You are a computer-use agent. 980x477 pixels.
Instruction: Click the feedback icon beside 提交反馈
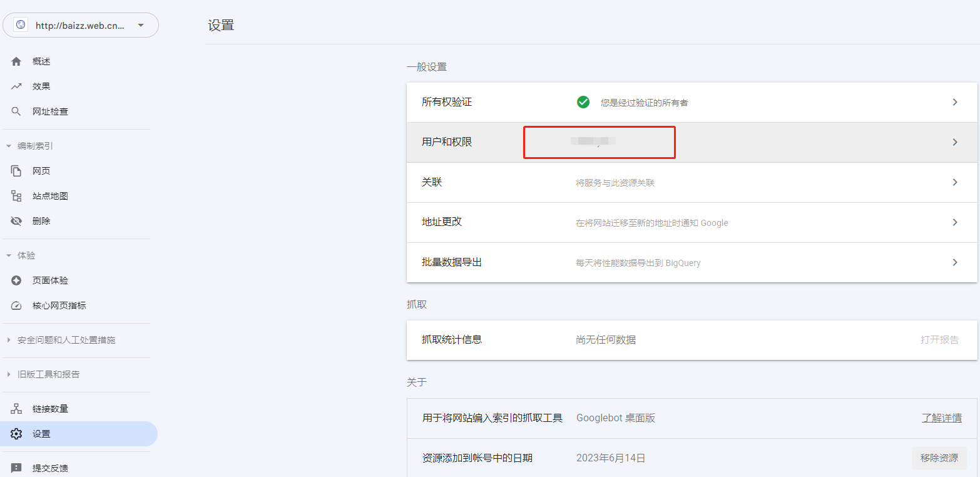pyautogui.click(x=17, y=468)
